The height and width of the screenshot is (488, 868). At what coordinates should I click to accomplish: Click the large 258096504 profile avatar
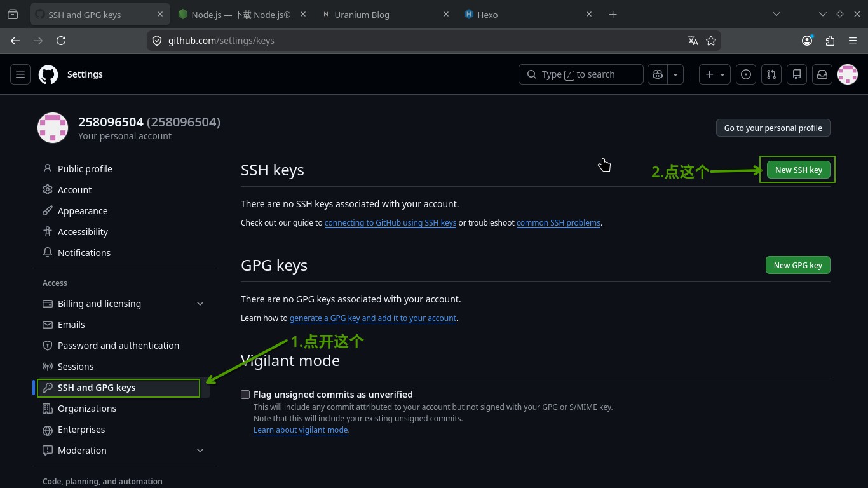[x=53, y=128]
